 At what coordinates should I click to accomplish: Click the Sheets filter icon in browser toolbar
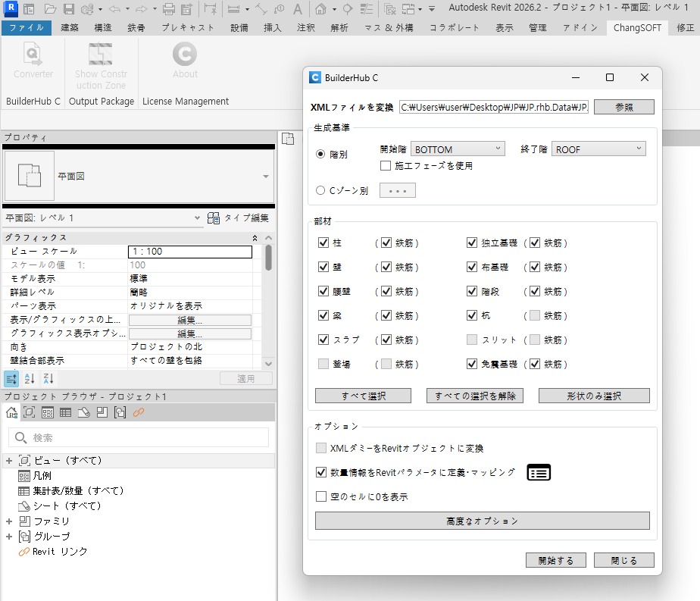(x=84, y=412)
